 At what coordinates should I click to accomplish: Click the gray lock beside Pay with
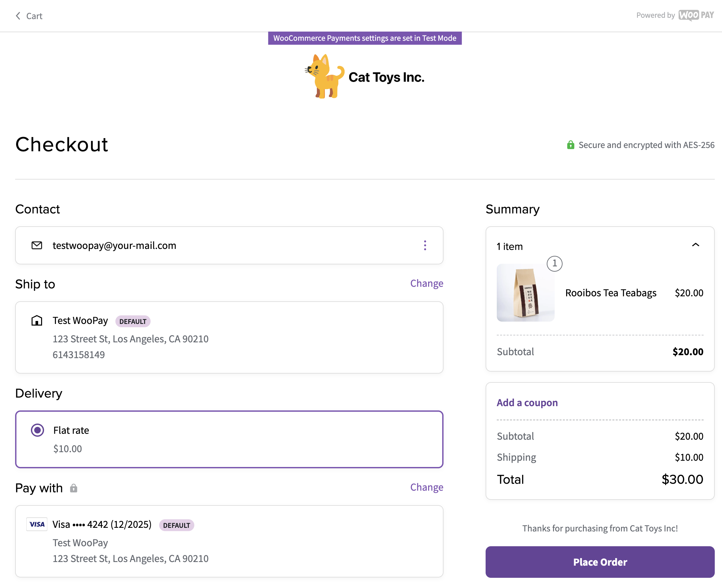pyautogui.click(x=74, y=488)
